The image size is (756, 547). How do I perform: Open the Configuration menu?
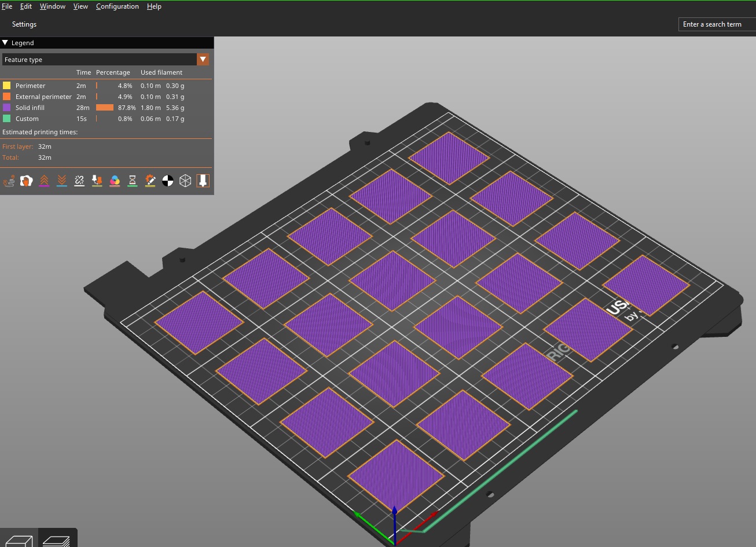117,6
